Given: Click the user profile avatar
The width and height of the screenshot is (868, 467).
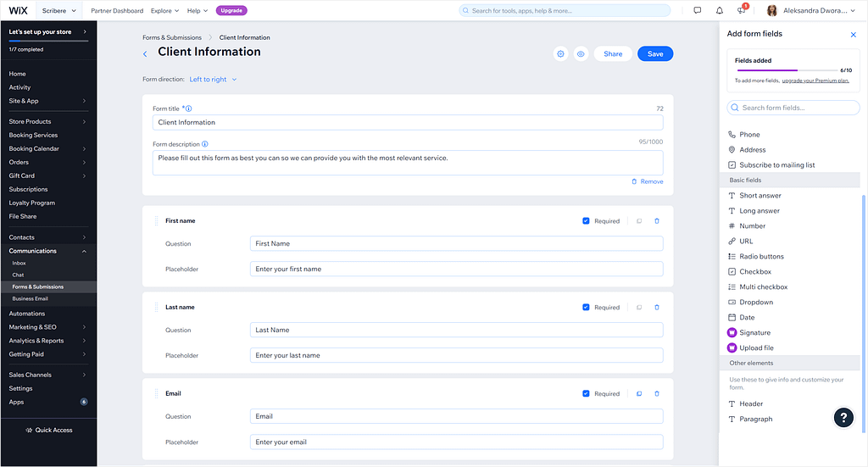Looking at the screenshot, I should (771, 10).
